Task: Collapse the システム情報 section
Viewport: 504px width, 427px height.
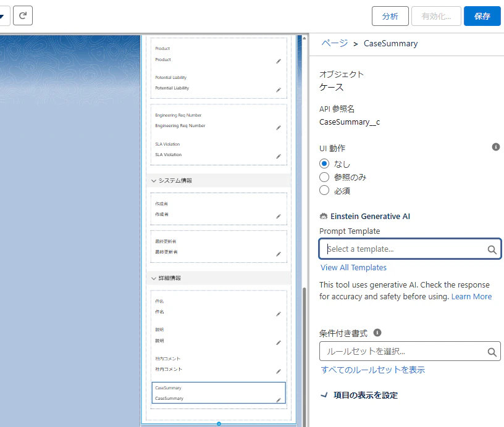Action: point(154,181)
